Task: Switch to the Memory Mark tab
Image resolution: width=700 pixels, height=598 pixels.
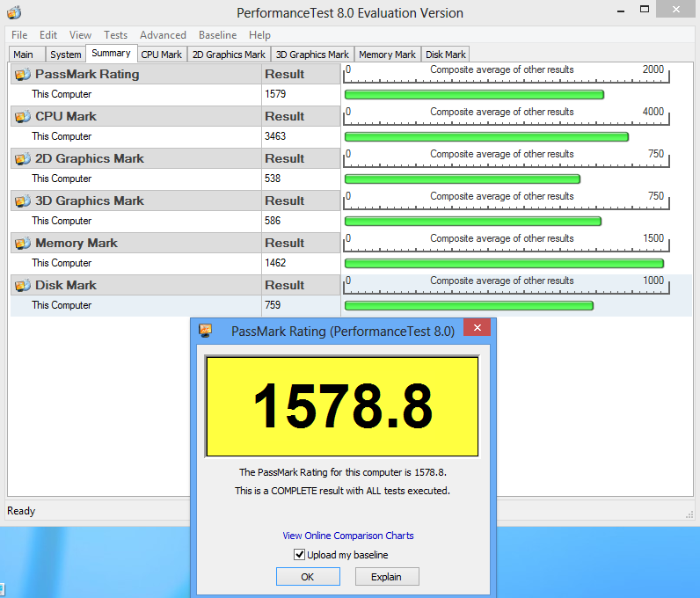Action: (387, 55)
